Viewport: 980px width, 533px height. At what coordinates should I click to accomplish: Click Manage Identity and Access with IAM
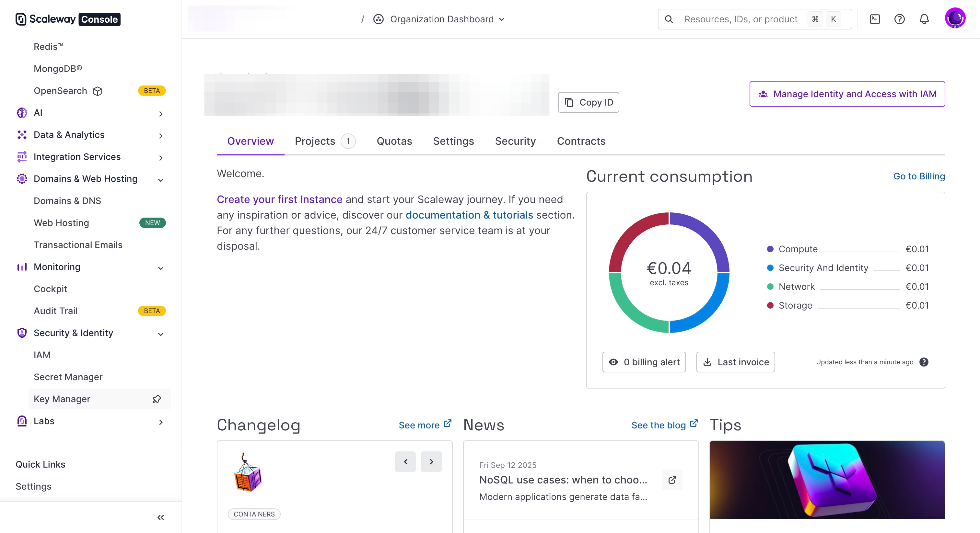[847, 94]
